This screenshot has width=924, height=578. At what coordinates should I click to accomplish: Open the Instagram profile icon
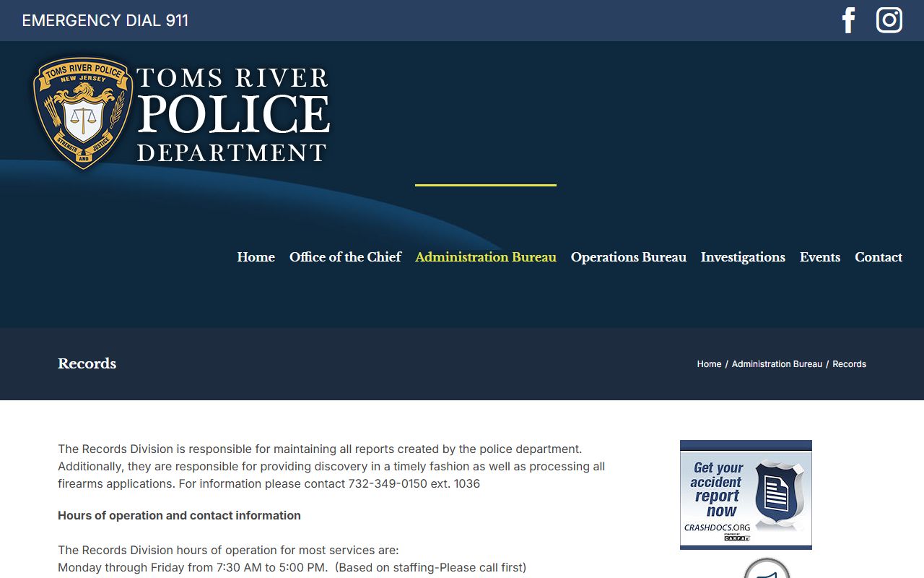(x=889, y=20)
